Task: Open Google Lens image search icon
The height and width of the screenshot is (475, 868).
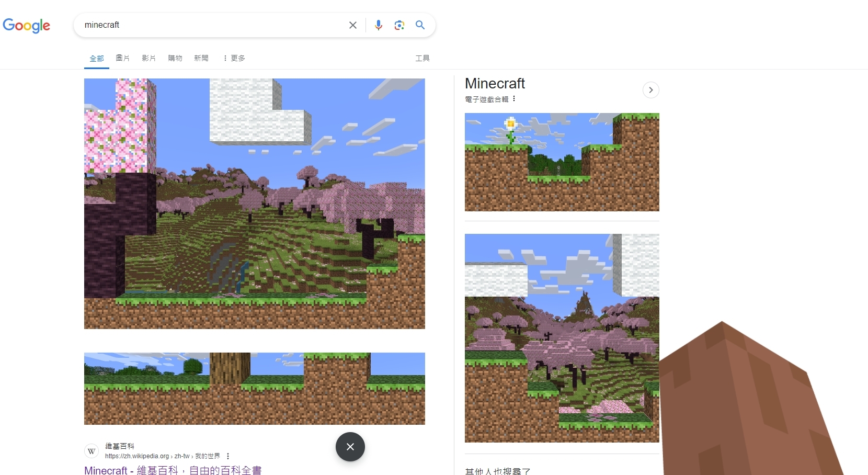Action: (x=399, y=25)
